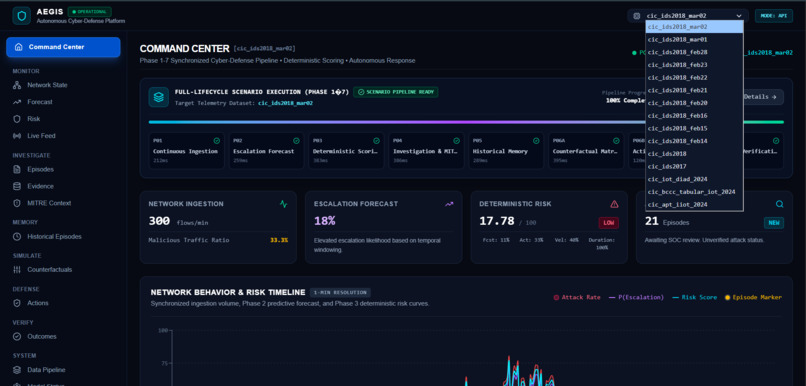The image size is (806, 386).
Task: Select the P06A Counterfactual Matrix stage
Action: pos(587,151)
